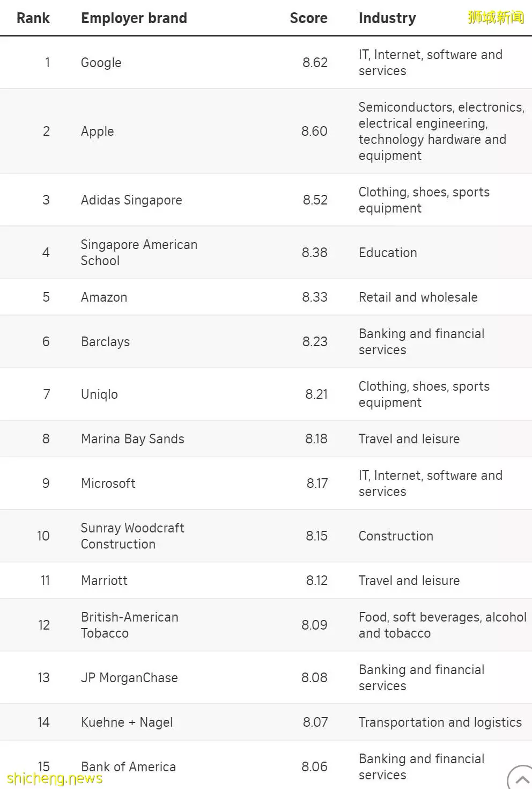Click JP MorganChase employer name
The height and width of the screenshot is (789, 532).
point(129,678)
